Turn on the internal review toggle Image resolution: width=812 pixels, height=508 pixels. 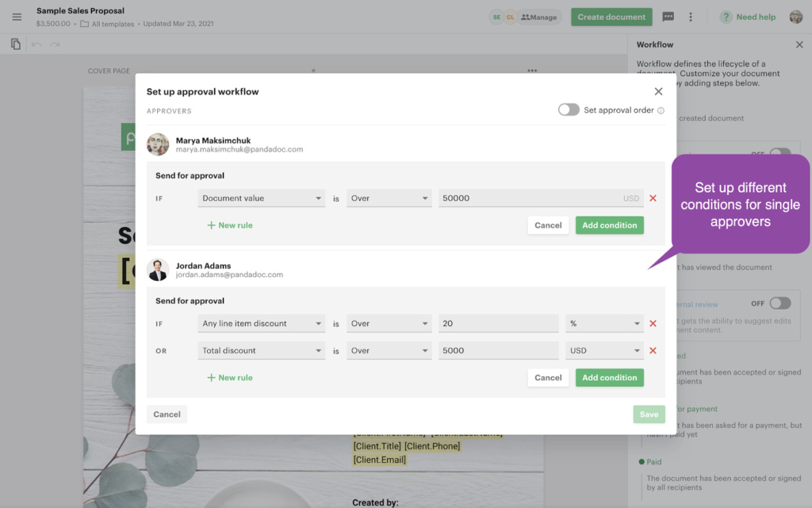(x=779, y=302)
